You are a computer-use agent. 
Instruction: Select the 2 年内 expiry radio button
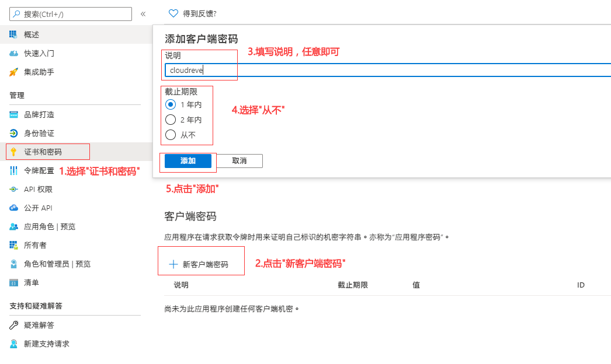click(x=171, y=120)
